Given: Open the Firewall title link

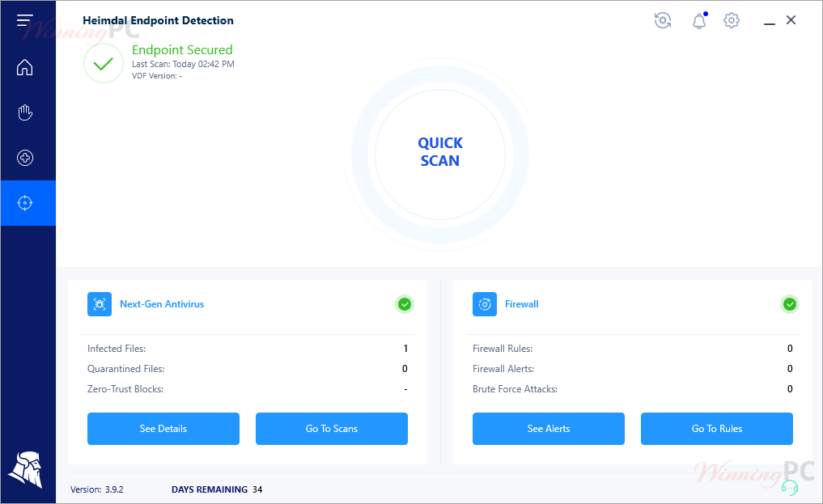Looking at the screenshot, I should pos(522,304).
